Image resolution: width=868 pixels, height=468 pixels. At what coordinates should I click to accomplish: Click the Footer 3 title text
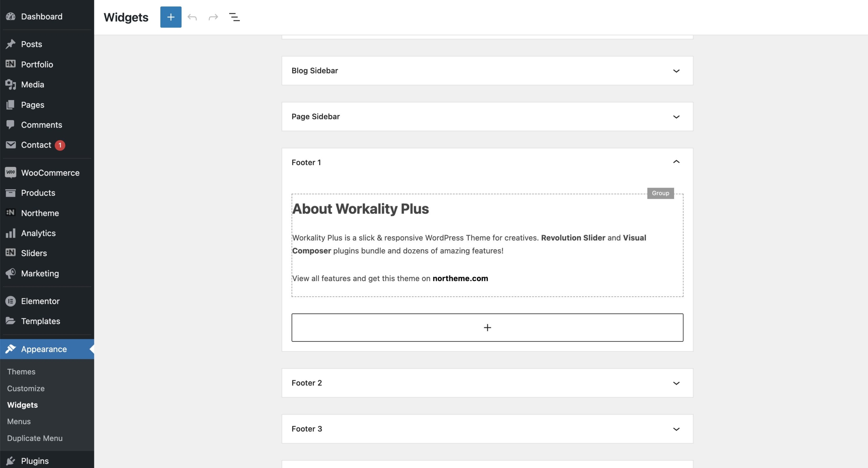pyautogui.click(x=307, y=428)
